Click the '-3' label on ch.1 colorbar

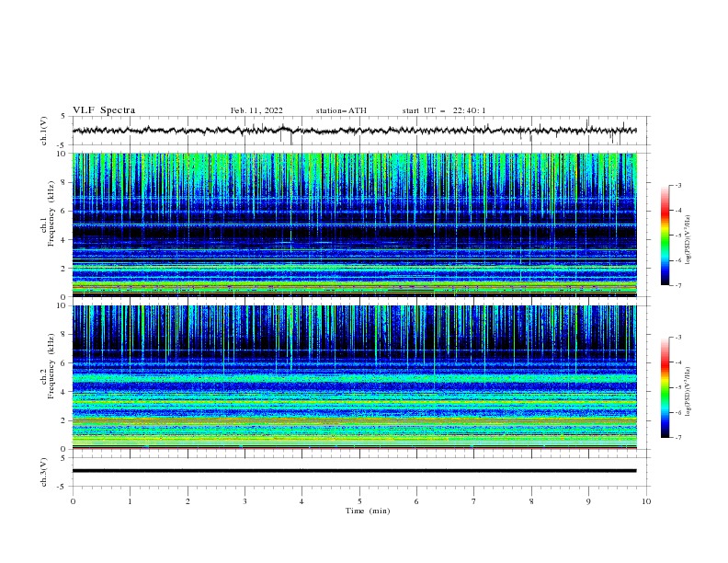tap(677, 185)
